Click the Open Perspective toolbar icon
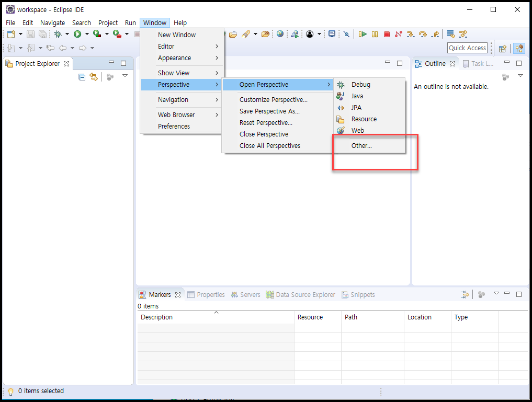 (x=503, y=49)
